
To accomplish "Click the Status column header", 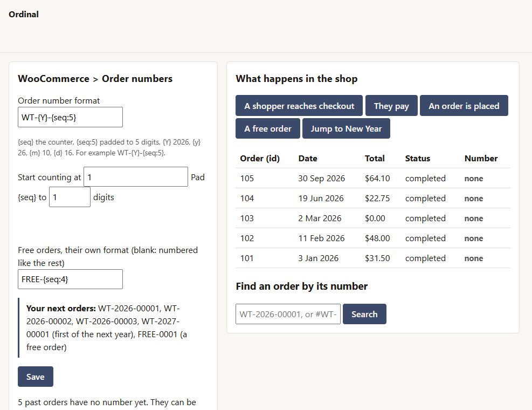I will pos(418,158).
